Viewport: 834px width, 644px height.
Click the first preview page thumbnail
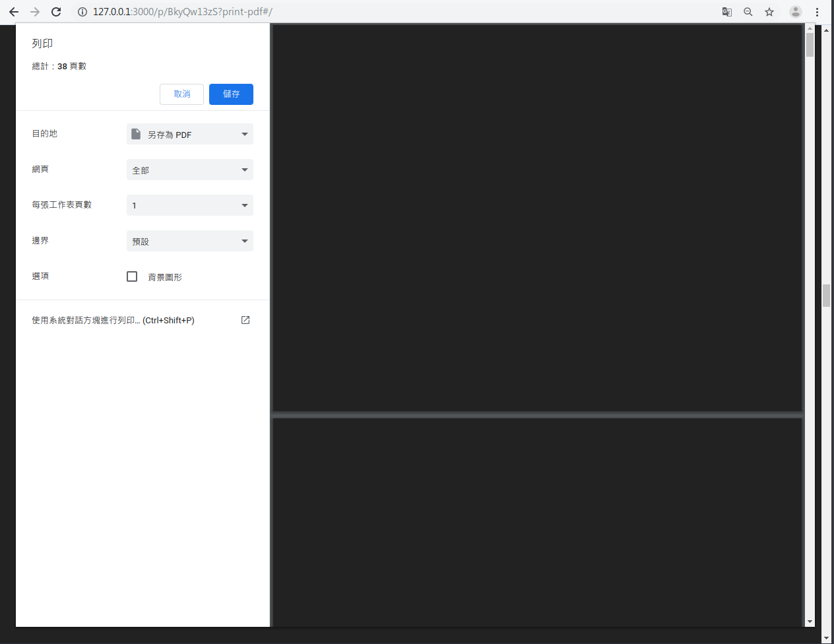(538, 218)
